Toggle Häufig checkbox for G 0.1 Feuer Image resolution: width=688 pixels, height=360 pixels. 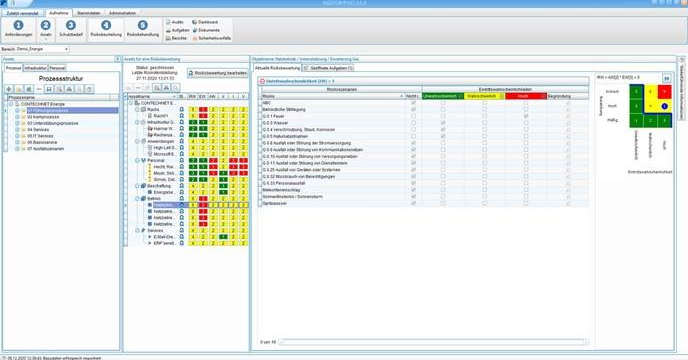click(526, 116)
